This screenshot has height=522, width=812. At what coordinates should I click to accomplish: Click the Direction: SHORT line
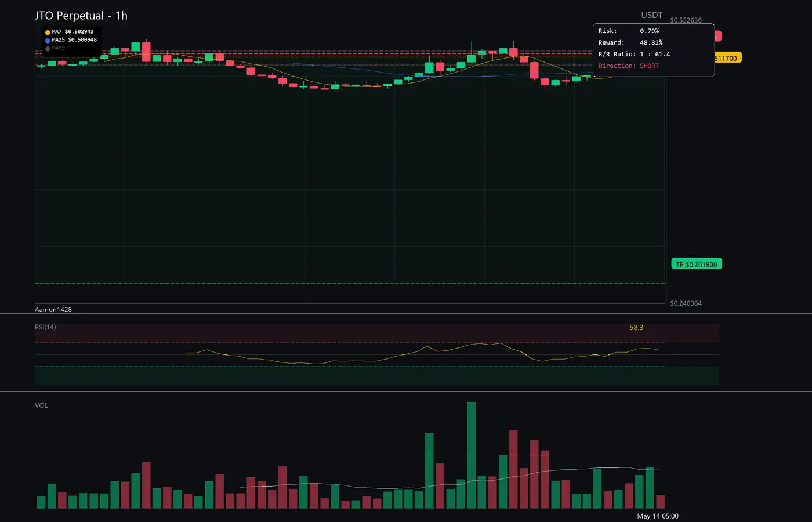629,66
